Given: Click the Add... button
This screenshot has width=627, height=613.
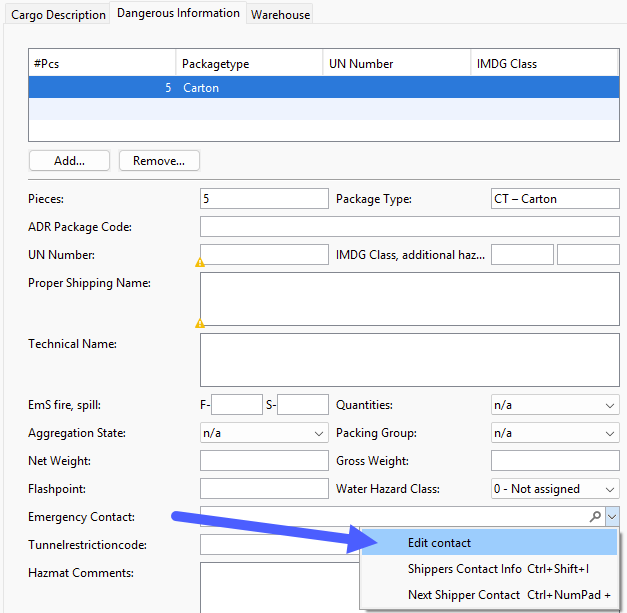Looking at the screenshot, I should point(69,160).
